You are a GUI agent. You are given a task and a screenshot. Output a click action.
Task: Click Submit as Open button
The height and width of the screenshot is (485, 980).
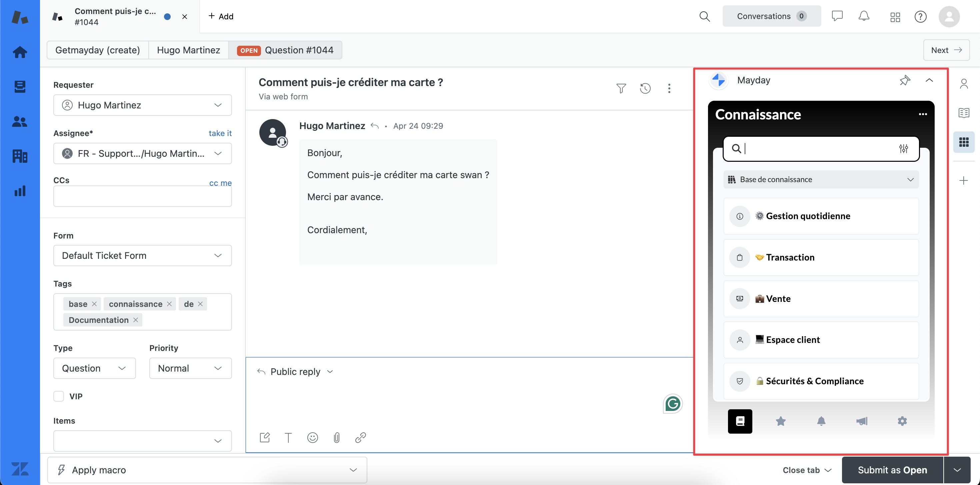click(x=892, y=470)
